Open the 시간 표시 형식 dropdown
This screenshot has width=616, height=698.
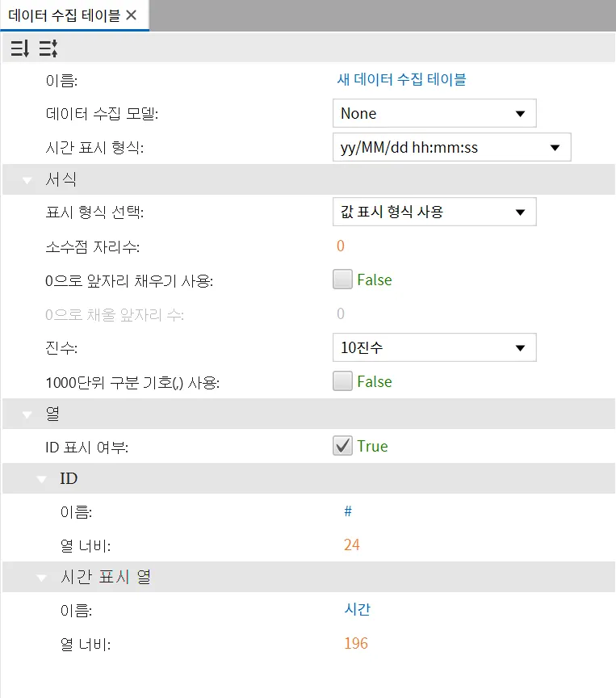pyautogui.click(x=452, y=147)
